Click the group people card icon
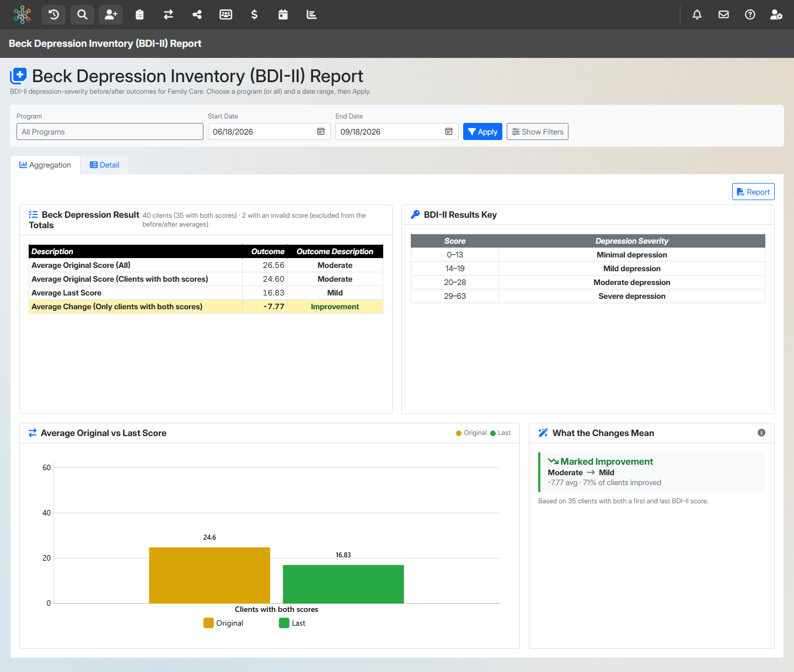Viewport: 794px width, 672px height. pos(226,15)
